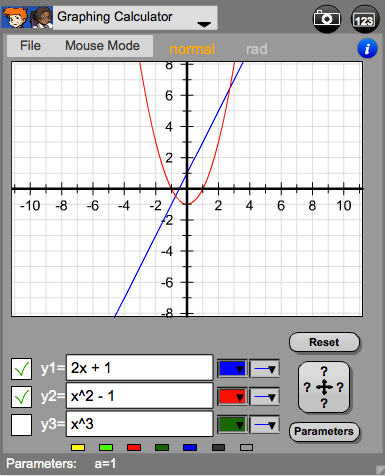
Task: Open the Mouse Mode menu
Action: 102,46
